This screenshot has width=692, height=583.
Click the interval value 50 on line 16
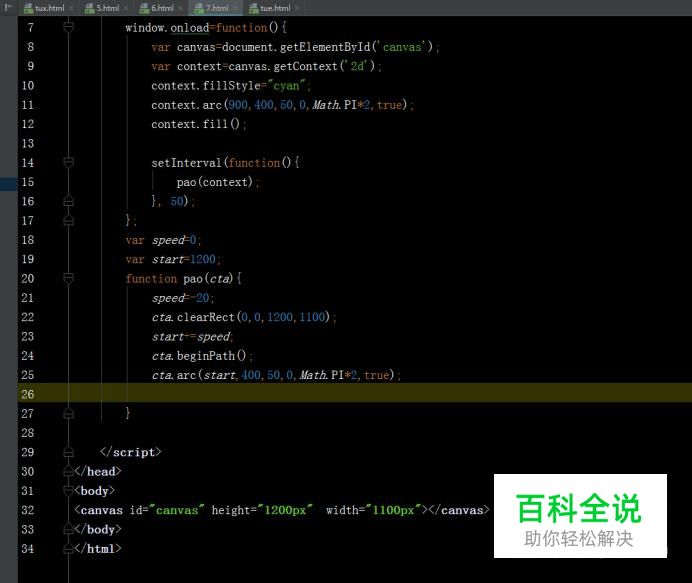coord(177,201)
